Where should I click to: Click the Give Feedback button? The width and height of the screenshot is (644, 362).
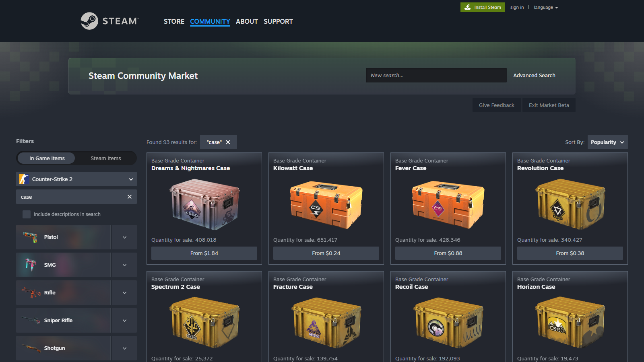pyautogui.click(x=497, y=105)
